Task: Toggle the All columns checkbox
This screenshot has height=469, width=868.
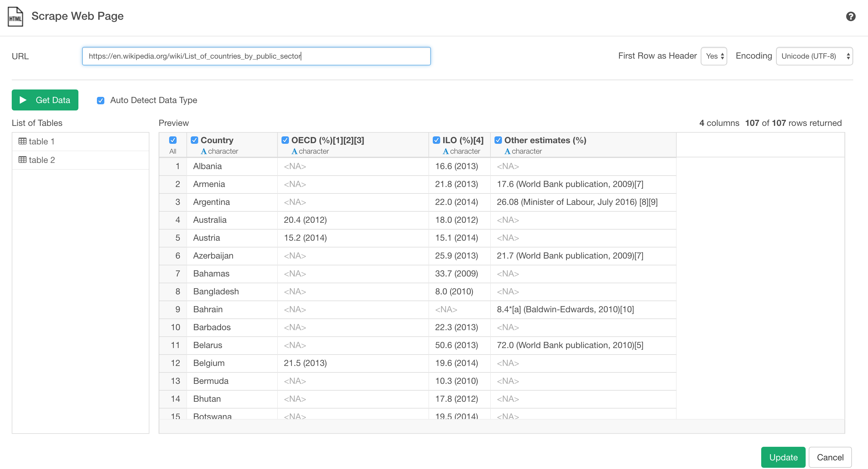Action: [173, 140]
